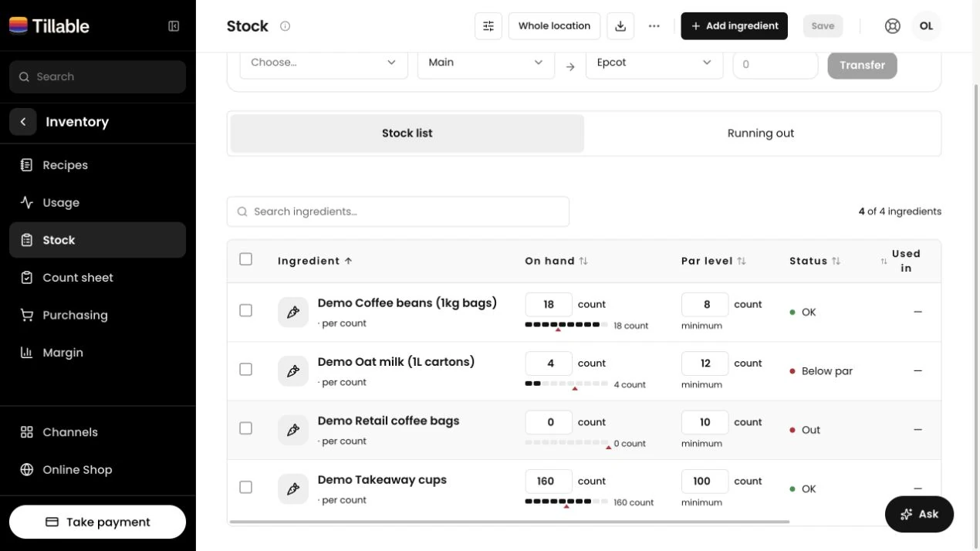Edit on hand value 4 for Oat milk

549,363
